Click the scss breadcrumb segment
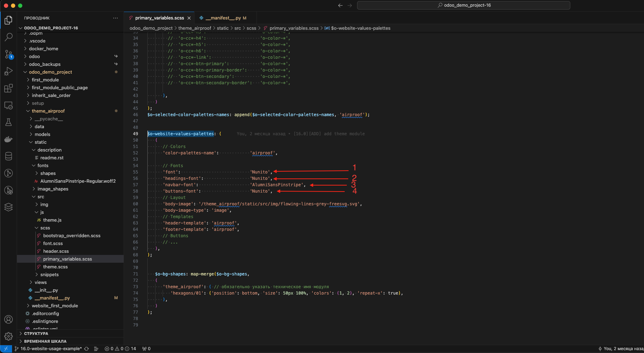 252,28
